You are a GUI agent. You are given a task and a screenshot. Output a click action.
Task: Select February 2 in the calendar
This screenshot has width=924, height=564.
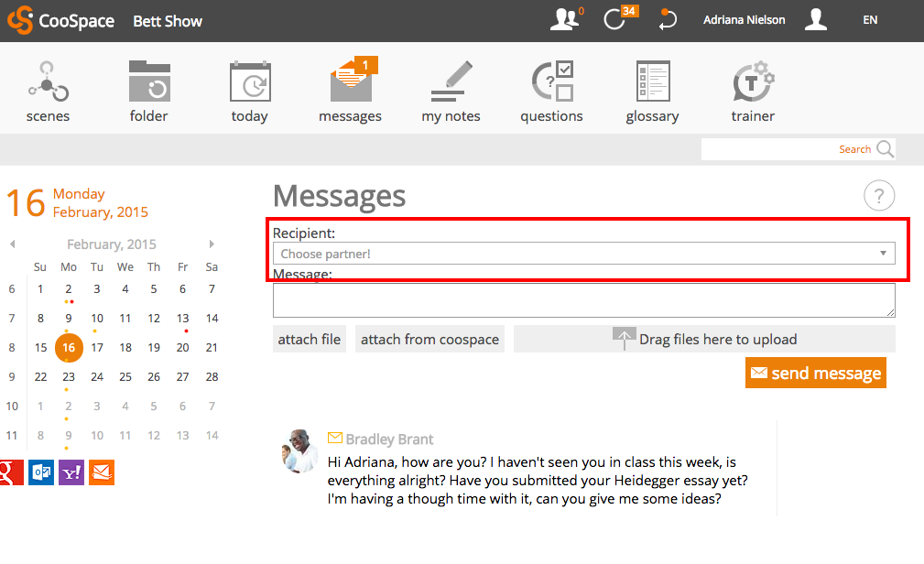tap(69, 289)
